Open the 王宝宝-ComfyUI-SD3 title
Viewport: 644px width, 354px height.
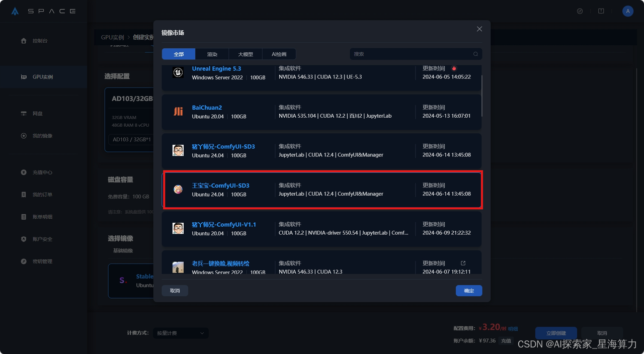click(220, 186)
